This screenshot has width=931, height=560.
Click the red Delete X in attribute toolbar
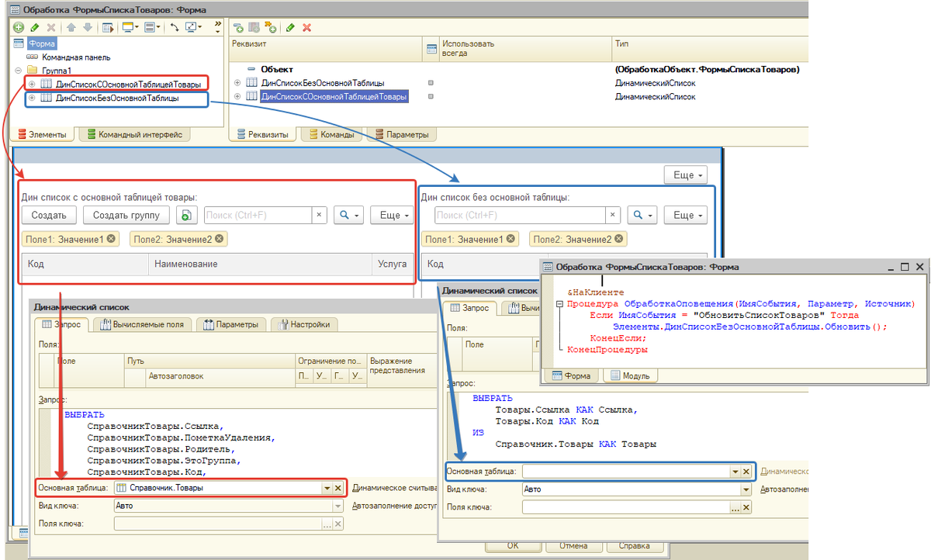click(306, 27)
